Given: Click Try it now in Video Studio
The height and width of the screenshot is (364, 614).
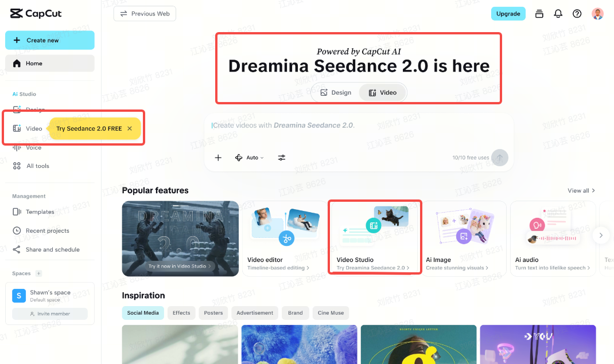Looking at the screenshot, I should click(180, 266).
